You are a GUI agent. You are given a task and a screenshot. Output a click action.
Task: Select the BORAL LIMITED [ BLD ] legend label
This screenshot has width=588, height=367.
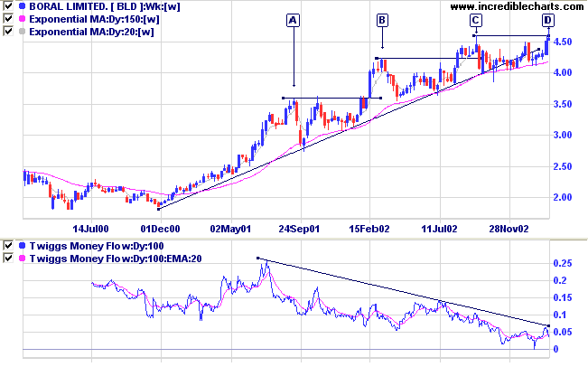[x=105, y=6]
